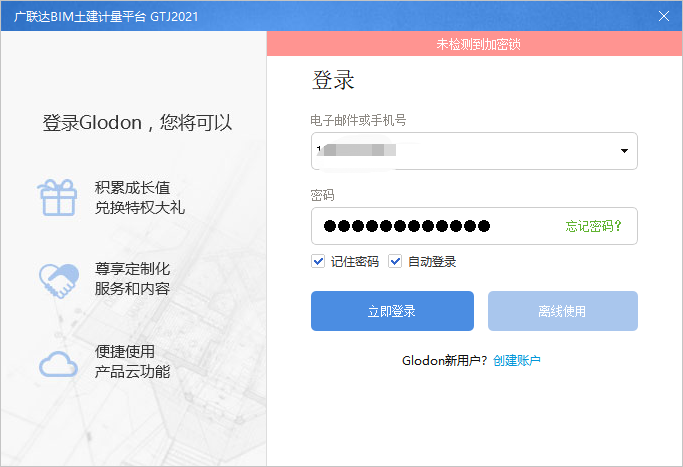Click the 尊享定制化 text
Image resolution: width=683 pixels, height=467 pixels.
coord(132,269)
